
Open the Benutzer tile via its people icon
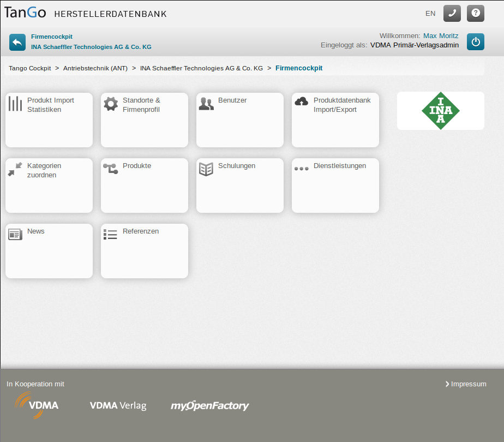(x=206, y=104)
